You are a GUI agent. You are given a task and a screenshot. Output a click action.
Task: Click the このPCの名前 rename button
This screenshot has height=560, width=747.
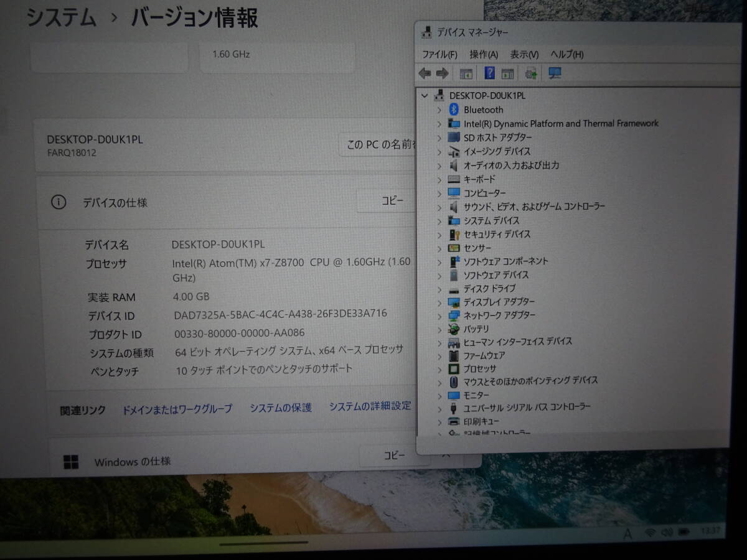point(377,145)
